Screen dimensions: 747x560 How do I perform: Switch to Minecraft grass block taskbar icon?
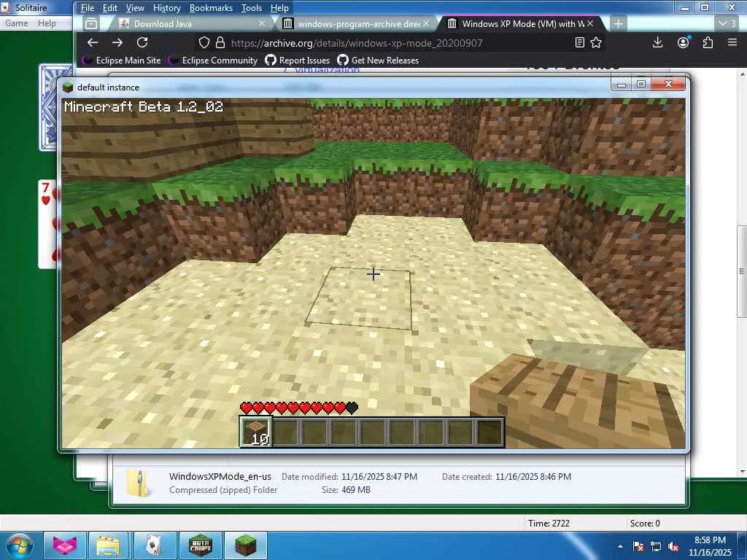(246, 545)
